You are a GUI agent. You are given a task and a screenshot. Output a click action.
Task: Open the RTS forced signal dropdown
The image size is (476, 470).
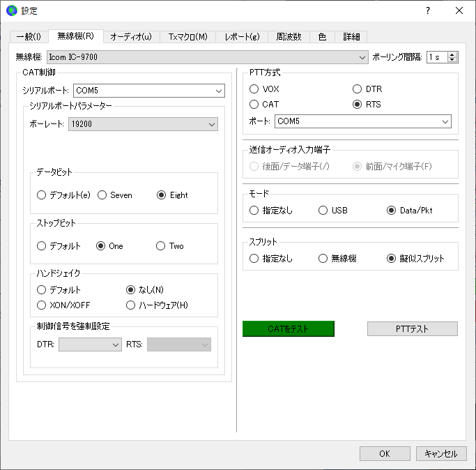point(179,344)
